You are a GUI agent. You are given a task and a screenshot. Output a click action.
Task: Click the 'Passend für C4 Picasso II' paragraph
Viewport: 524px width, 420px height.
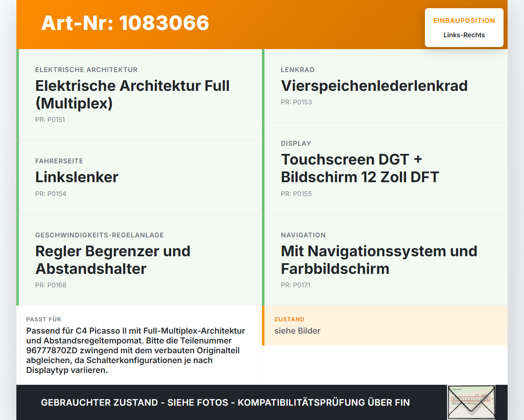(136, 350)
